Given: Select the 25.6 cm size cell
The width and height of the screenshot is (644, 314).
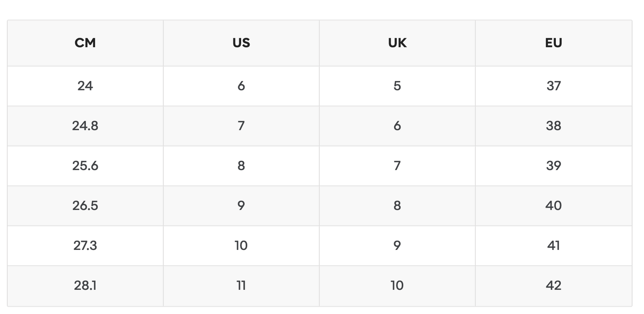Looking at the screenshot, I should 85,166.
